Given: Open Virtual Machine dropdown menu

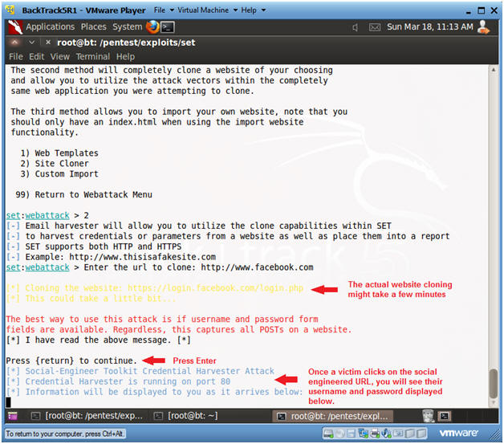Looking at the screenshot, I should point(207,10).
